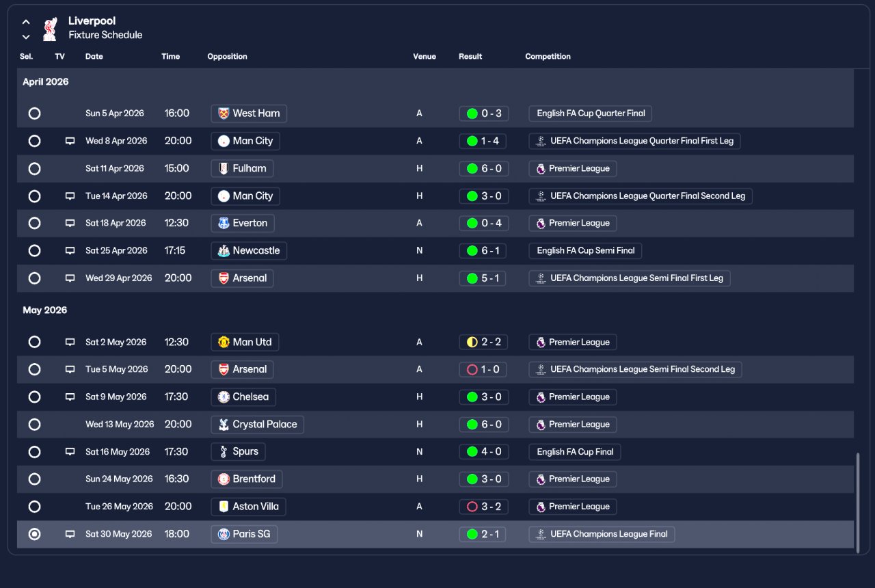
Task: Sort by the Time column header
Action: (171, 57)
